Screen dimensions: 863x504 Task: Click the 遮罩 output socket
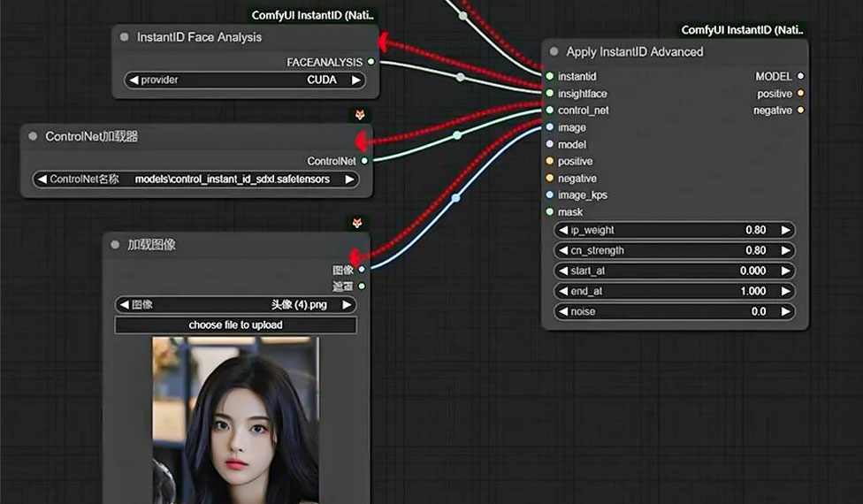[362, 286]
